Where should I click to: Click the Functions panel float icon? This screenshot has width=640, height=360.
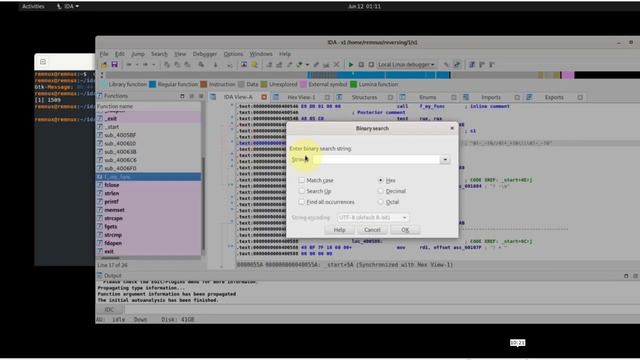[x=182, y=96]
